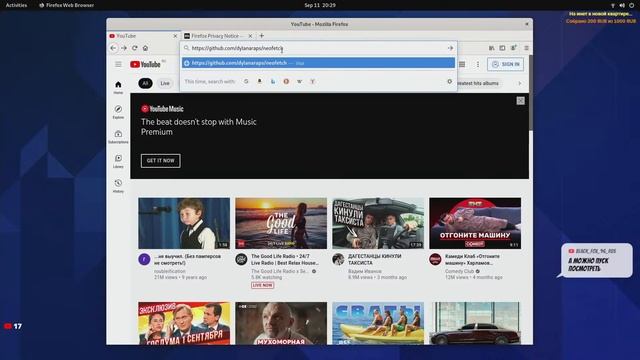Search this time with Bing

tap(273, 82)
